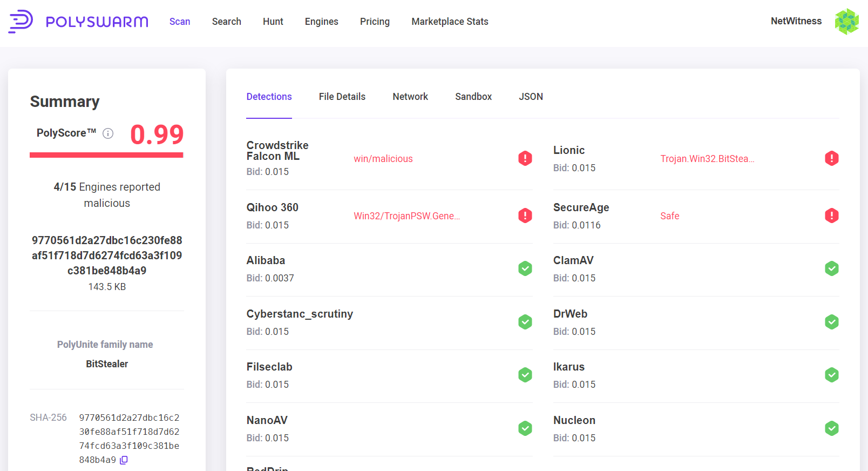868x471 pixels.
Task: Go to the Hunt page
Action: point(273,22)
